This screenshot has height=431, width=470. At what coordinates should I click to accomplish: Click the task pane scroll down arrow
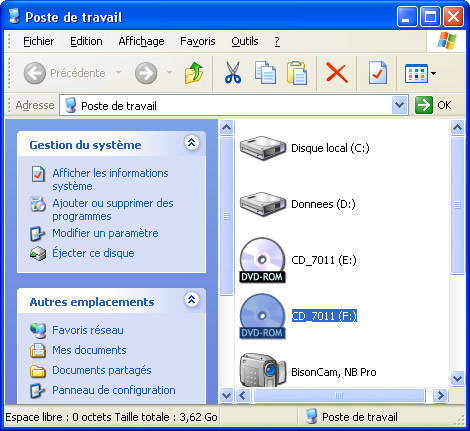tap(227, 396)
